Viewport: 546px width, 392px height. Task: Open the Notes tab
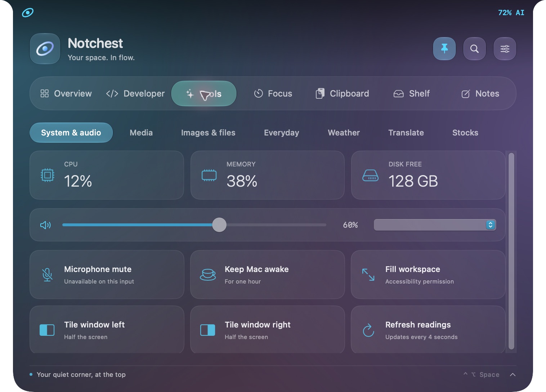coord(480,94)
